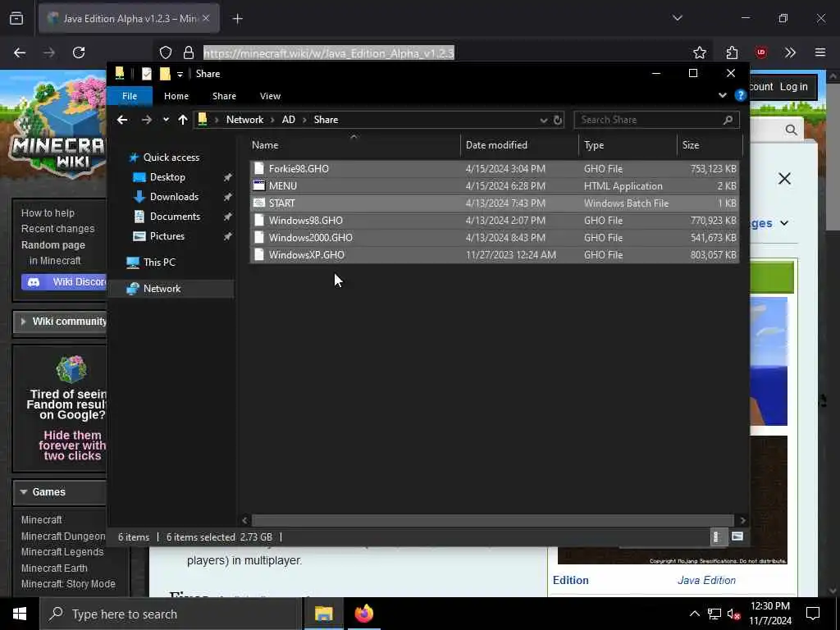Select the START batch file icon
This screenshot has width=840, height=630.
(259, 203)
